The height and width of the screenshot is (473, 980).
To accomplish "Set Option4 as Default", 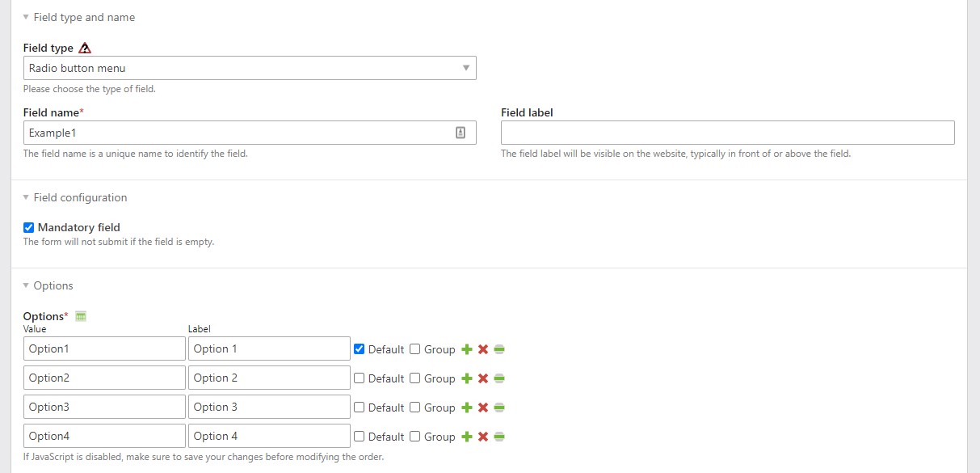I will [x=360, y=437].
